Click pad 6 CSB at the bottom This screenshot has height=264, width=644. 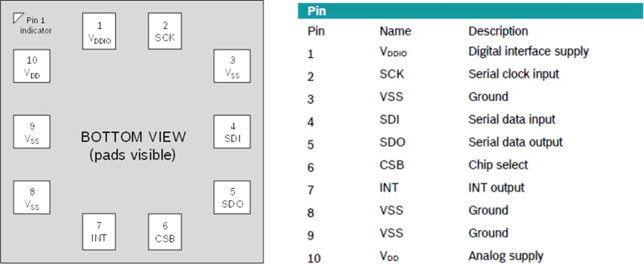(x=165, y=232)
